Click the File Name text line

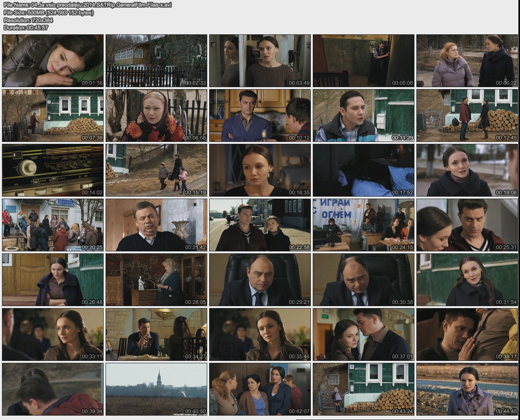click(x=88, y=5)
